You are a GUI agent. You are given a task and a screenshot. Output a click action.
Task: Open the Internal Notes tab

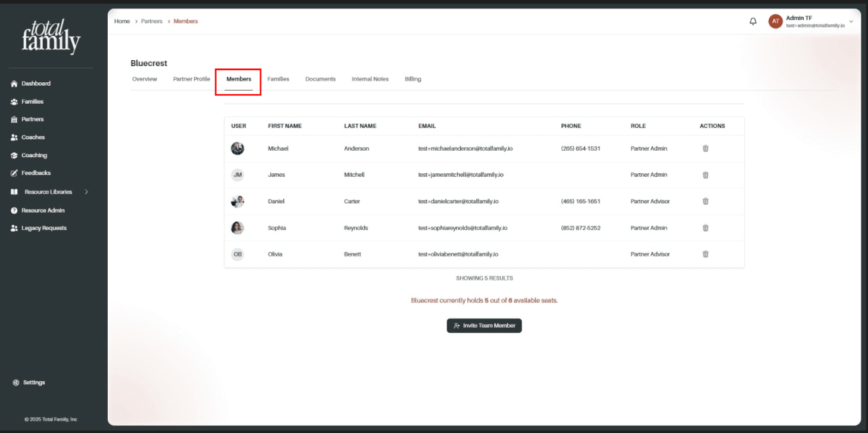coord(370,79)
